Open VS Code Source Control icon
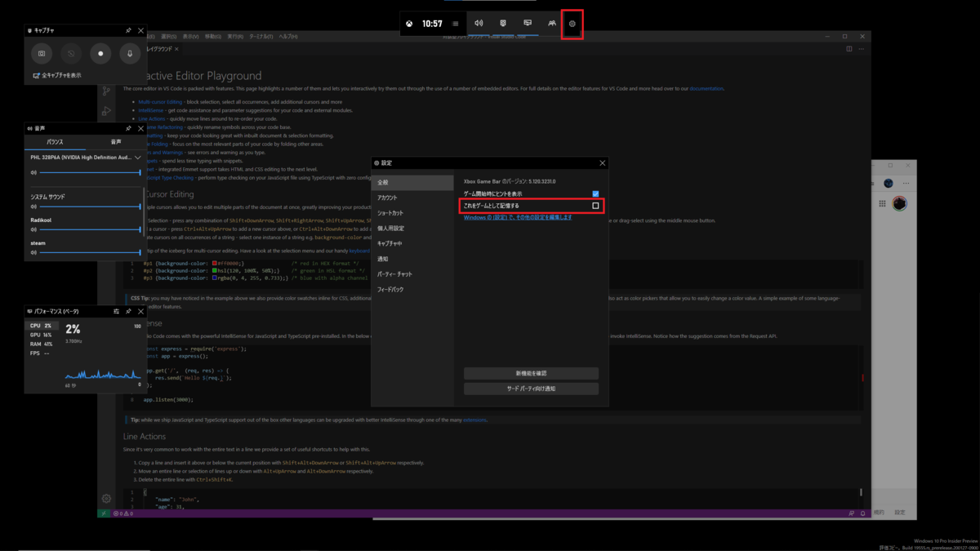The image size is (980, 551). (x=106, y=91)
